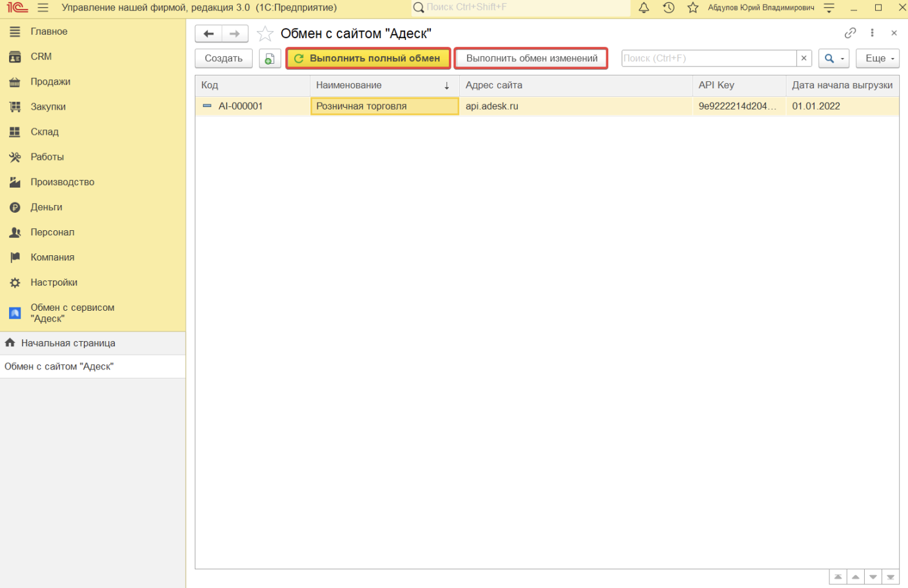Sort by the Код column header
This screenshot has height=588, width=908.
pyautogui.click(x=253, y=85)
